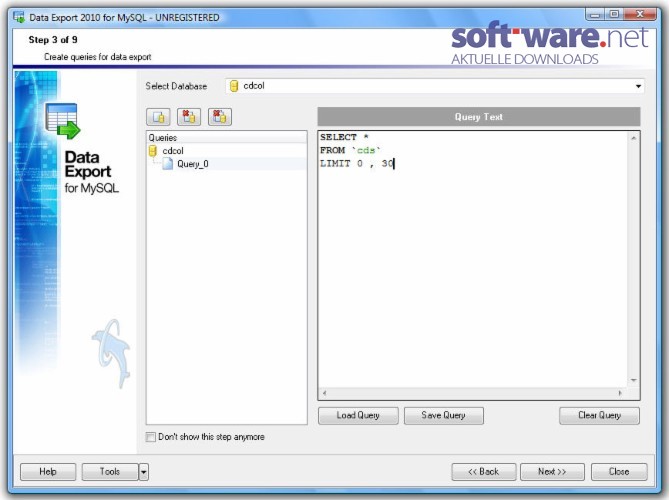Viewport: 669px width, 500px height.
Task: Click the Query Text header bar
Action: click(x=479, y=117)
